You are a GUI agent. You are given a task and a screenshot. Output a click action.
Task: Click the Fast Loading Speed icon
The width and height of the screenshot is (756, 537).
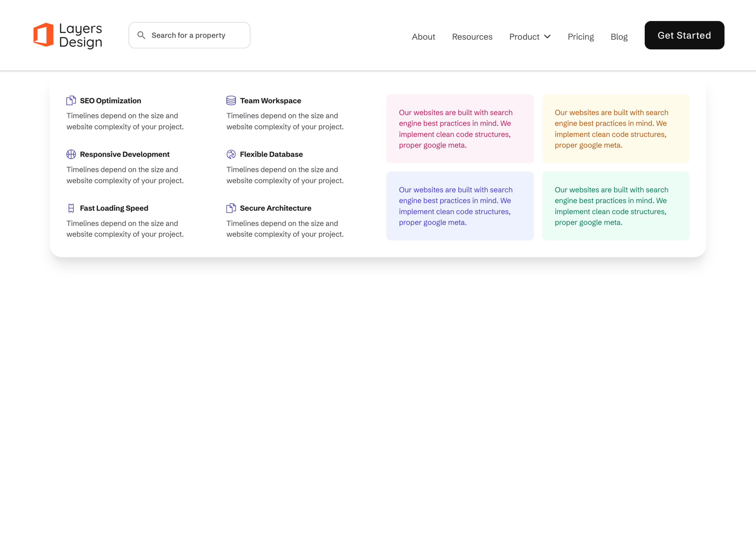click(71, 208)
